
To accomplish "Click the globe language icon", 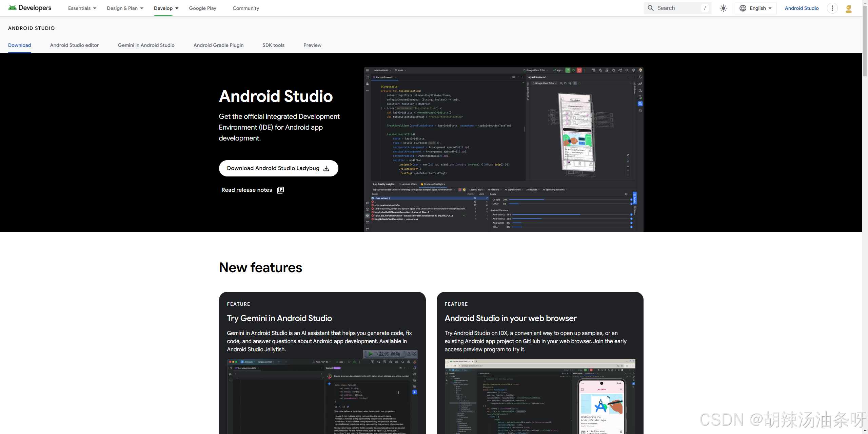I will 743,8.
